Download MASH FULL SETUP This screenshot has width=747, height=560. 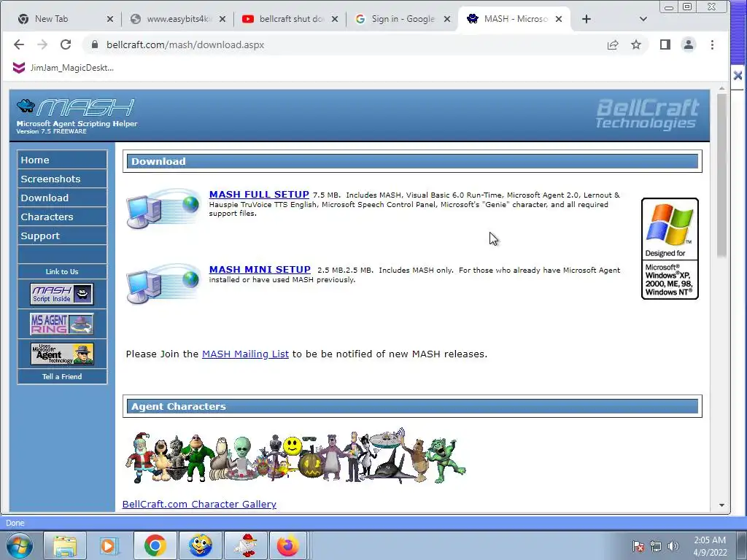[259, 194]
